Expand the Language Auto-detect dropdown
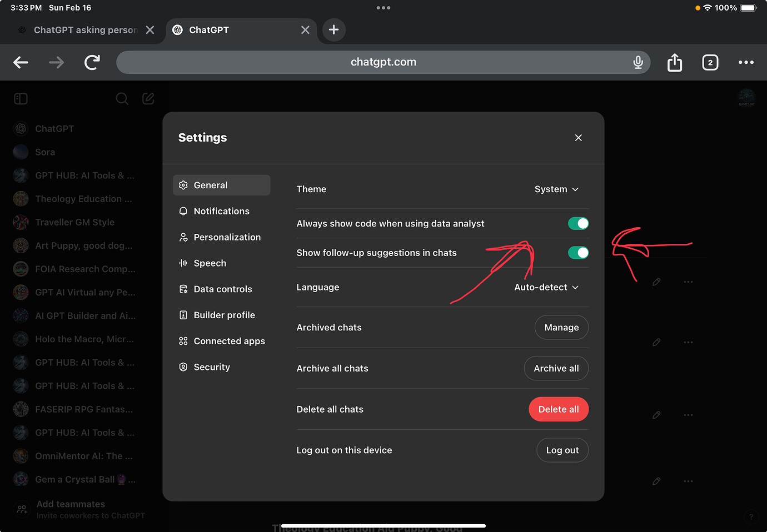Screen dimensions: 767x532 (546, 287)
